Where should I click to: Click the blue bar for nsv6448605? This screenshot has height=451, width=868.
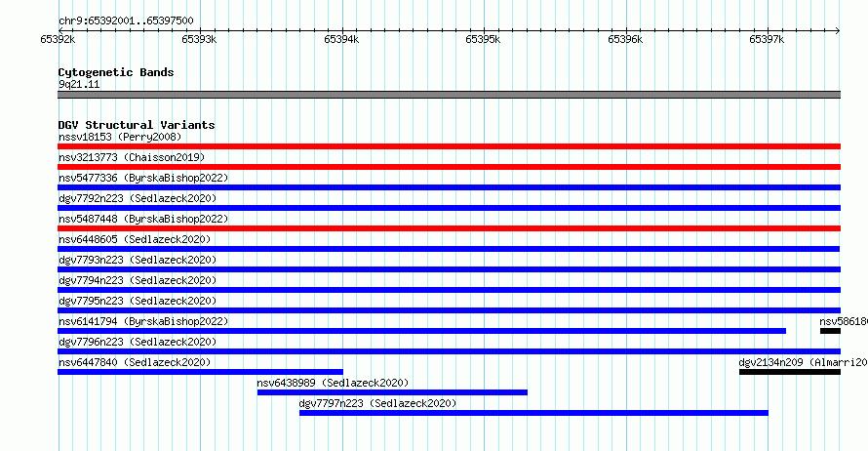pos(449,249)
